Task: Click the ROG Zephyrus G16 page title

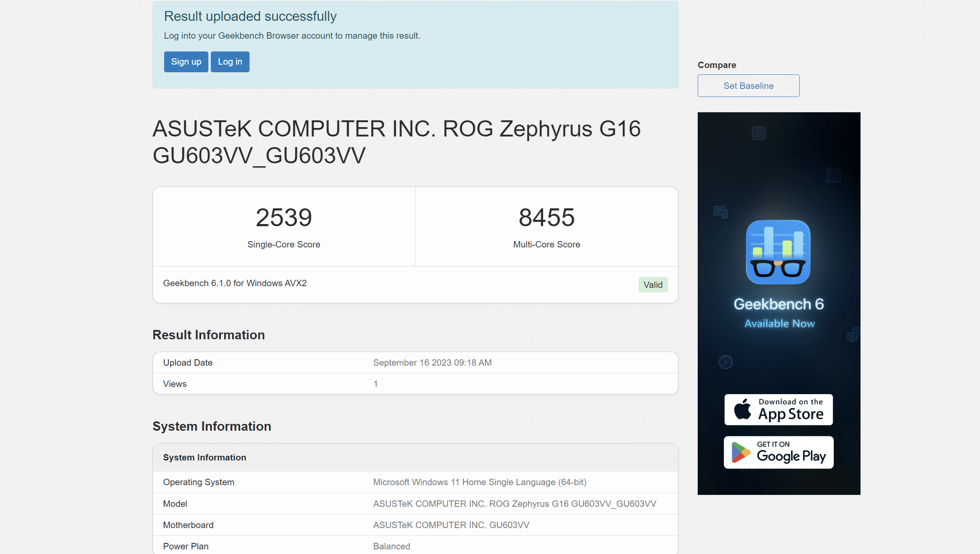Action: pos(396,142)
